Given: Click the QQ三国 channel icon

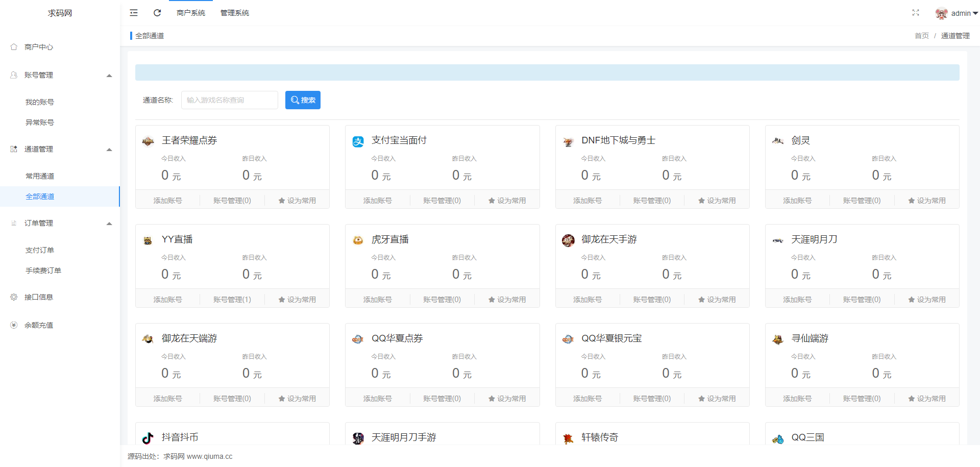Looking at the screenshot, I should [x=778, y=439].
